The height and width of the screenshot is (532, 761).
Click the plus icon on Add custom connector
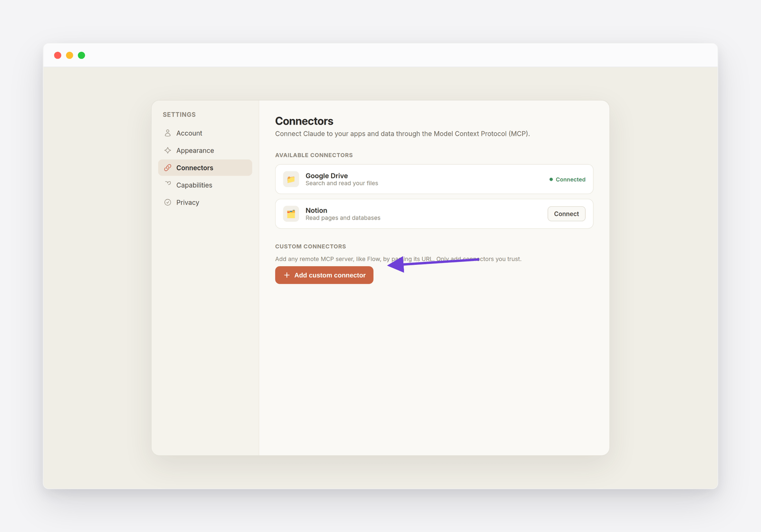(x=287, y=275)
